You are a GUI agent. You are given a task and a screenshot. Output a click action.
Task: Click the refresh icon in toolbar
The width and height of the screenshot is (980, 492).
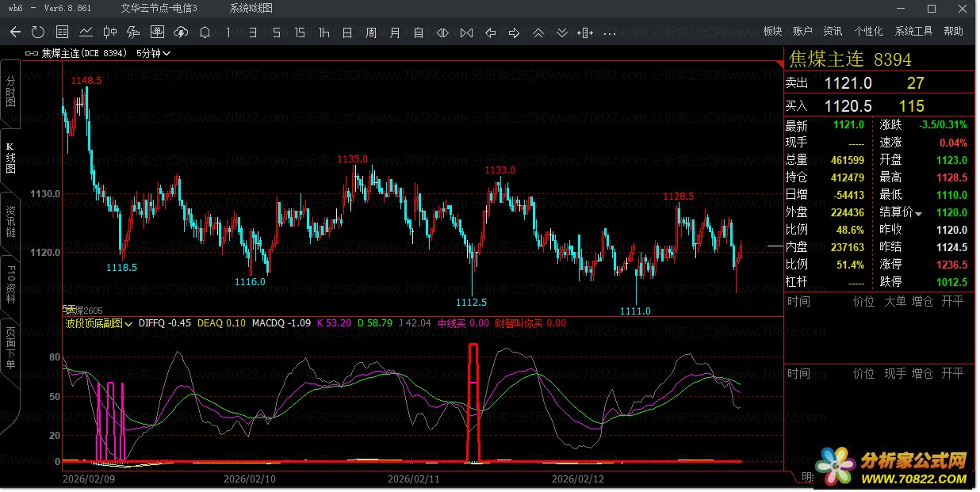(x=38, y=32)
